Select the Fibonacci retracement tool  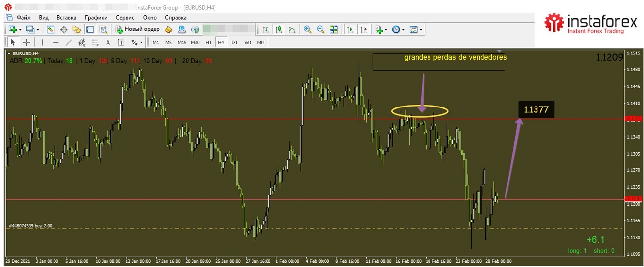pos(95,43)
